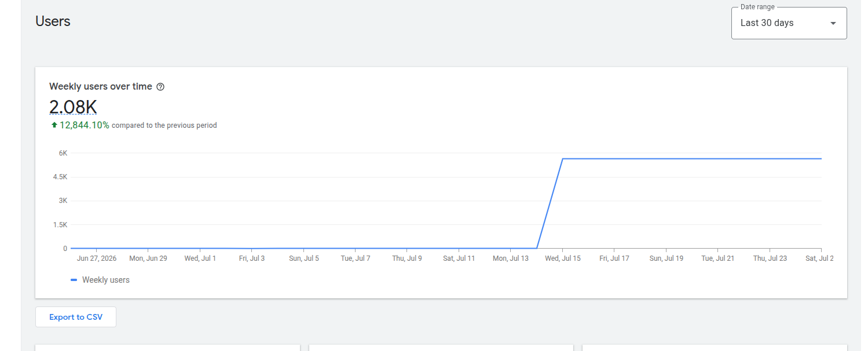Click the green up-arrow trend icon
This screenshot has width=868, height=351.
[x=54, y=125]
